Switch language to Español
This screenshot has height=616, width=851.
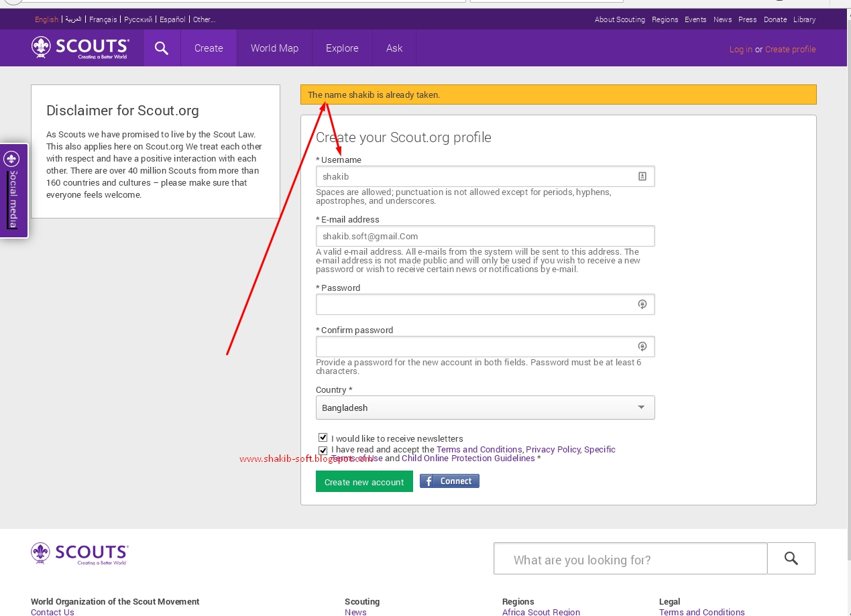(x=172, y=19)
